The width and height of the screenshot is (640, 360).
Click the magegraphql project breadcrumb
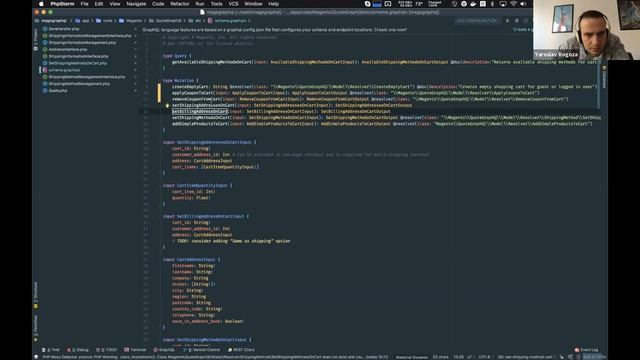pos(51,20)
